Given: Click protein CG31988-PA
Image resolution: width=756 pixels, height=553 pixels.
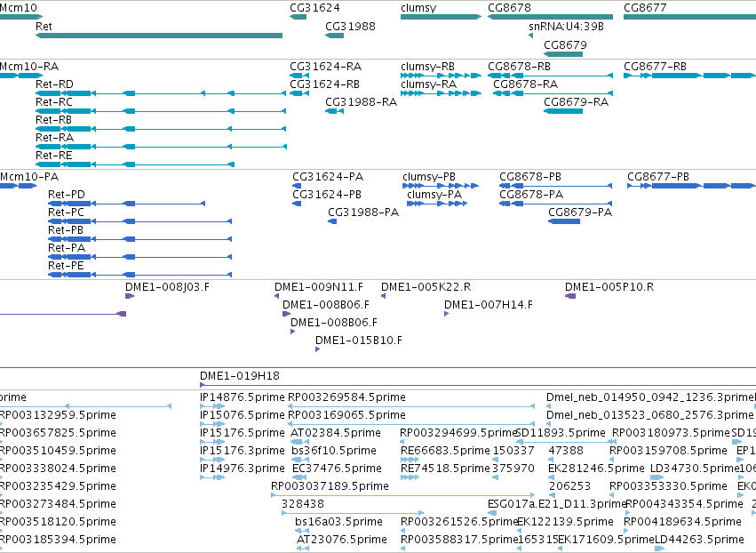Looking at the screenshot, I should tap(332, 221).
